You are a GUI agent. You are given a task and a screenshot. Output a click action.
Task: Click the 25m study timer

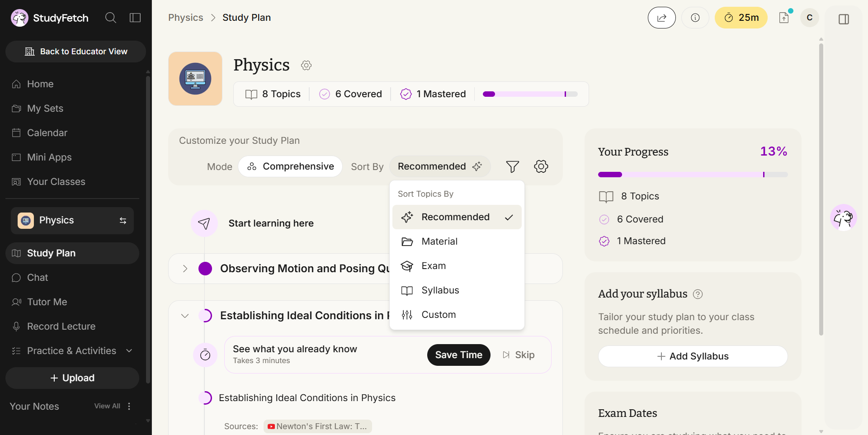pos(741,18)
